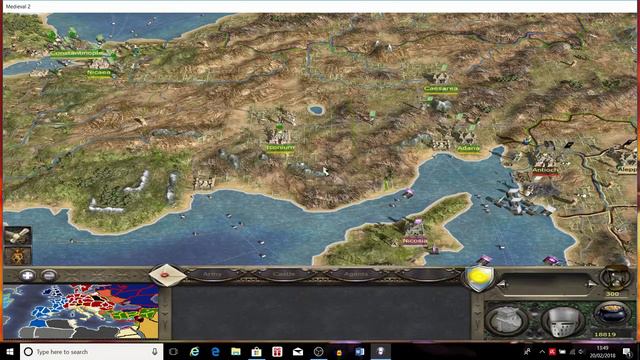
Task: Select the Caesarea settlement label
Action: [441, 89]
